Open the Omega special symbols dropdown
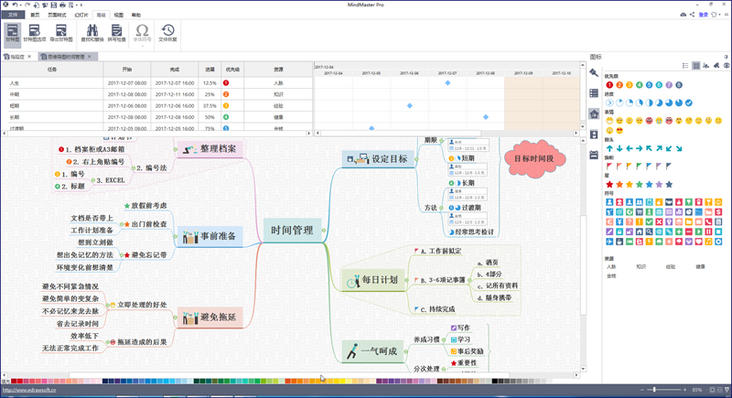The height and width of the screenshot is (398, 732). click(x=142, y=34)
